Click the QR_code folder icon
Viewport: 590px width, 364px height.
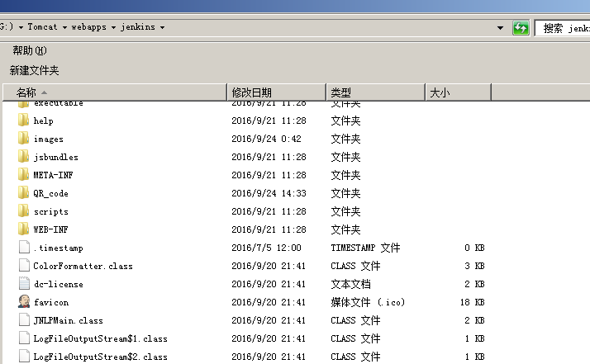pos(23,193)
